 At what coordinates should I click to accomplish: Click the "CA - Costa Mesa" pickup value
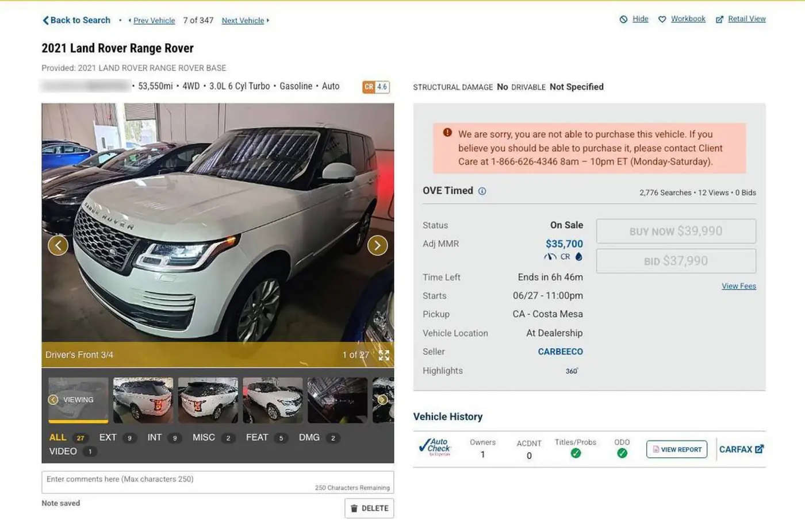(x=548, y=314)
